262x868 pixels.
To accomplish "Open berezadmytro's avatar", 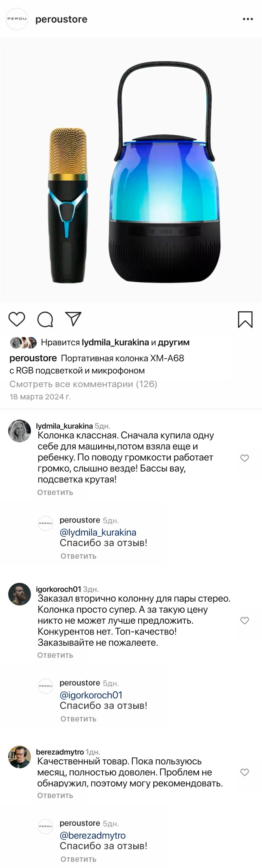I will click(20, 756).
